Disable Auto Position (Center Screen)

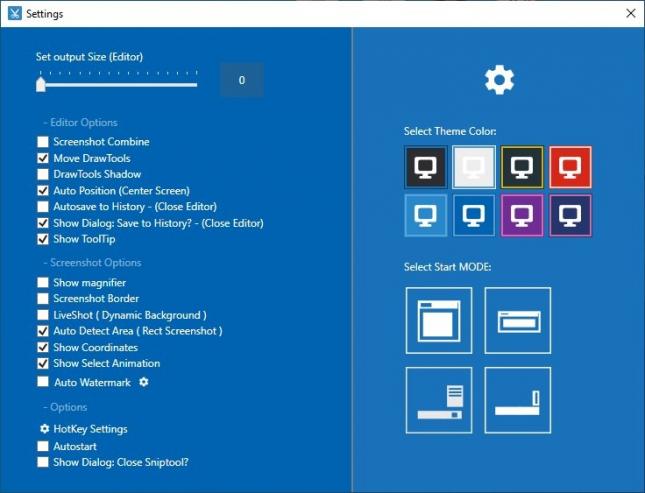tap(43, 191)
